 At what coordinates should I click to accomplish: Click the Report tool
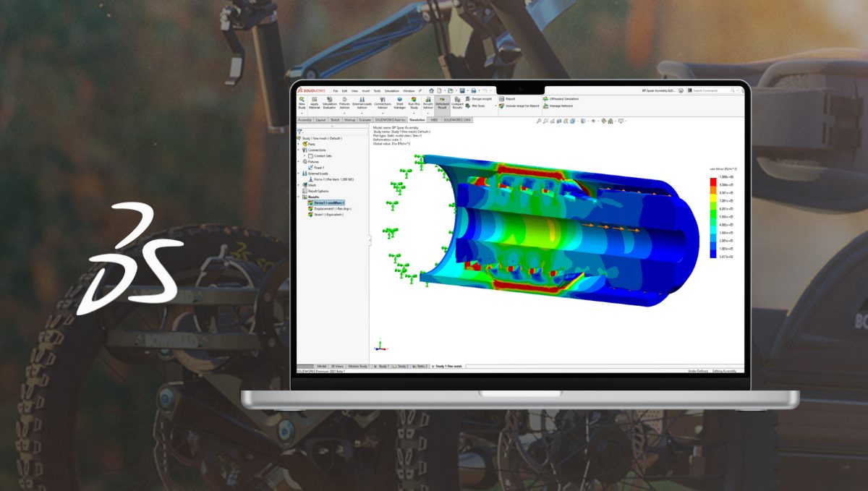pyautogui.click(x=507, y=98)
